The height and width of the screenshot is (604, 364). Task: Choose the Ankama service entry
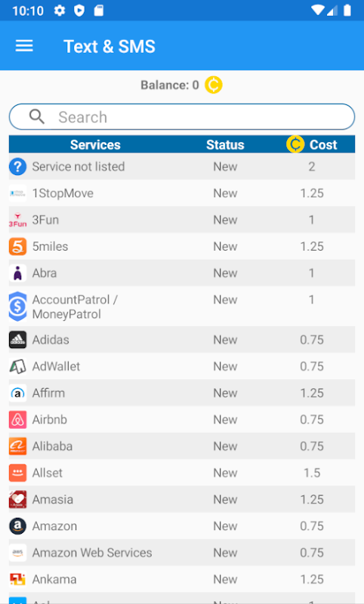(x=182, y=579)
